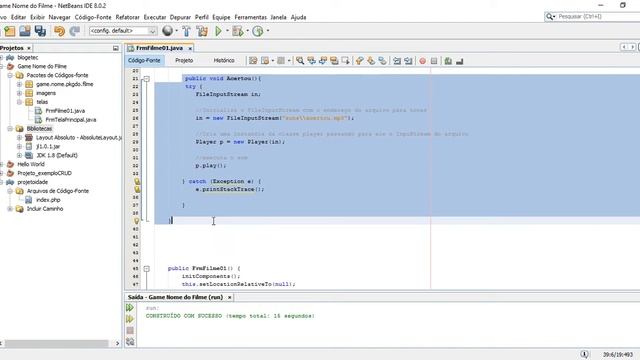Click Shift Line Left icon in editor toolbar

pyautogui.click(x=397, y=61)
